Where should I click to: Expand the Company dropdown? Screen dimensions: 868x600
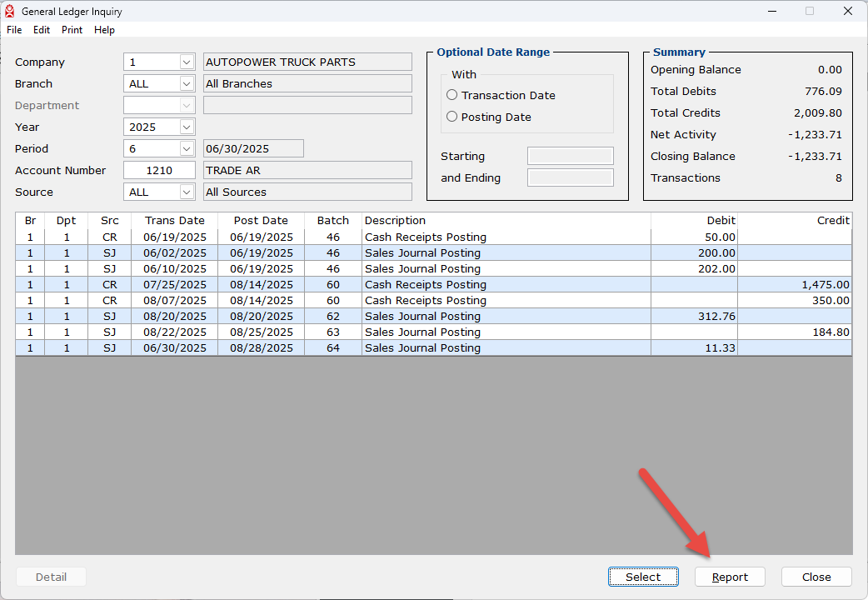[x=187, y=62]
